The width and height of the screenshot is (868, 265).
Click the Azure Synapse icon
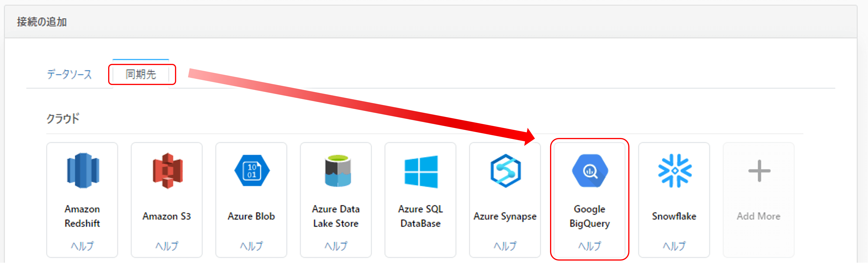click(x=505, y=170)
